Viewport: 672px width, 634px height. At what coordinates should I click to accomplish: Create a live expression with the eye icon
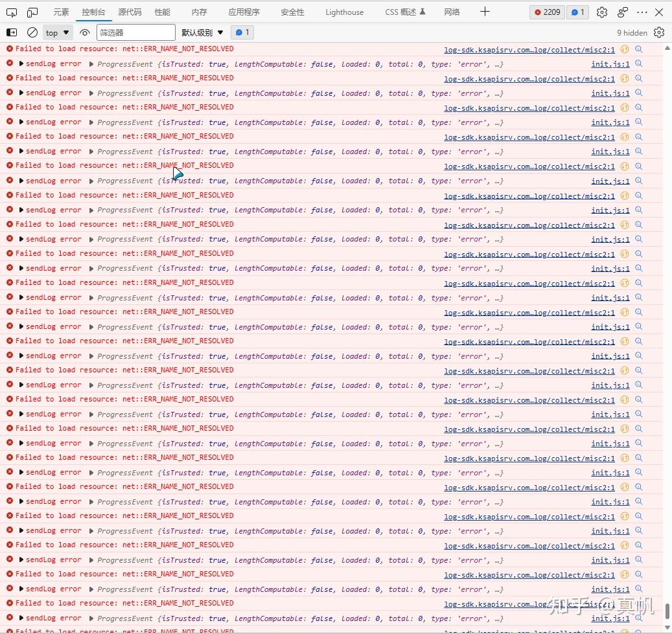click(x=85, y=32)
